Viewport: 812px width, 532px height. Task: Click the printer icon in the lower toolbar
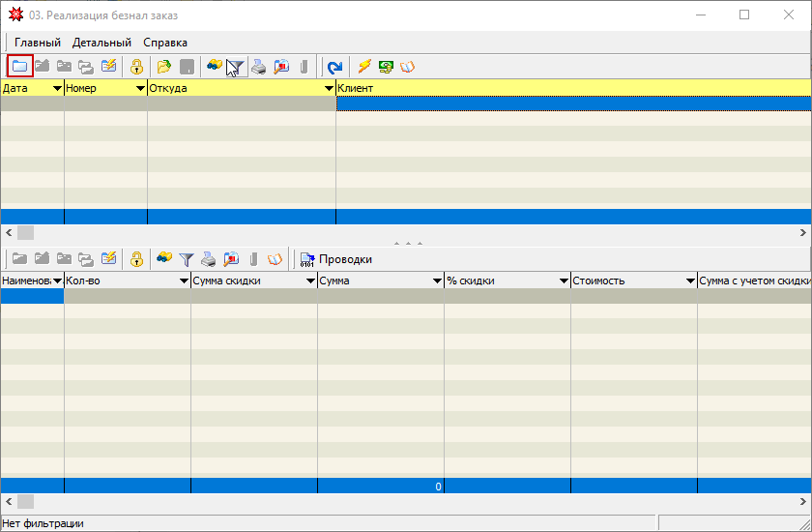[x=208, y=259]
